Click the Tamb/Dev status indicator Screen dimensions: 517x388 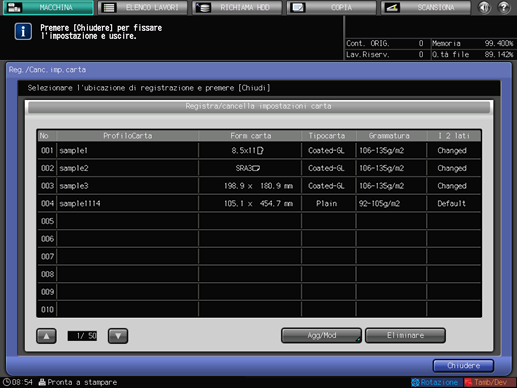(489, 382)
